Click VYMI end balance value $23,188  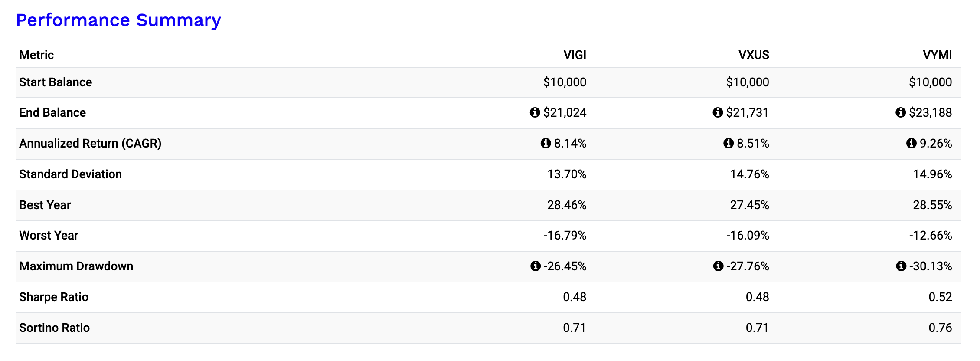[930, 113]
